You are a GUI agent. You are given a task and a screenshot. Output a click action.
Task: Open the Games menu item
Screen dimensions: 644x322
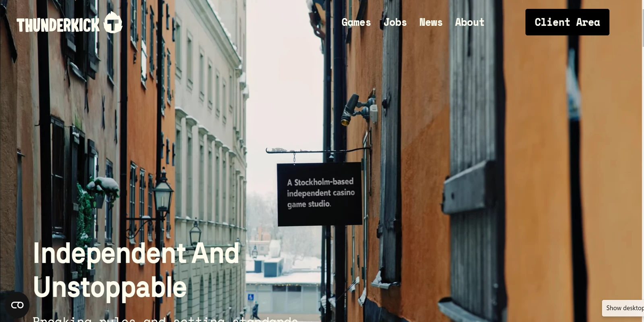tap(356, 22)
